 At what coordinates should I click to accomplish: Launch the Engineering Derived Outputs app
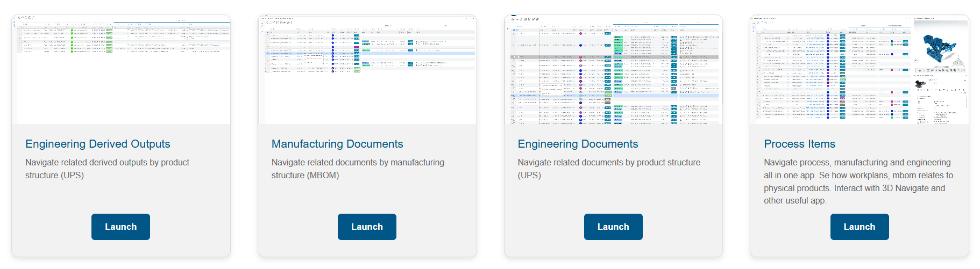[120, 227]
